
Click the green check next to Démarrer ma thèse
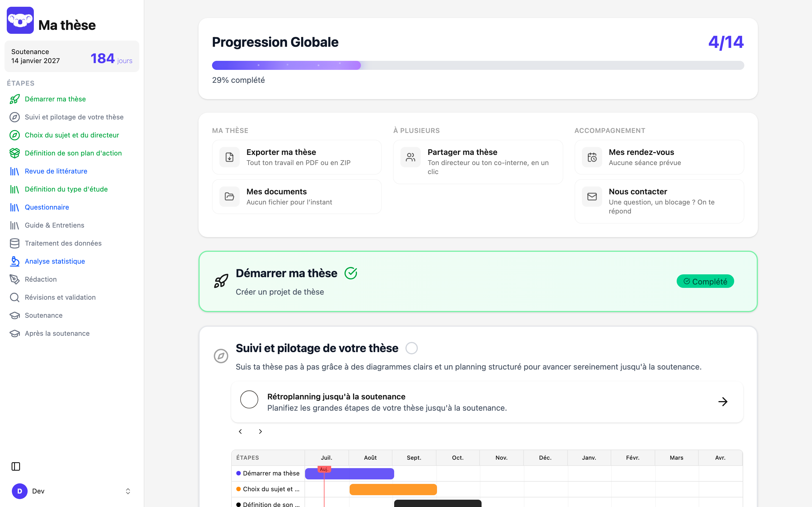tap(351, 273)
